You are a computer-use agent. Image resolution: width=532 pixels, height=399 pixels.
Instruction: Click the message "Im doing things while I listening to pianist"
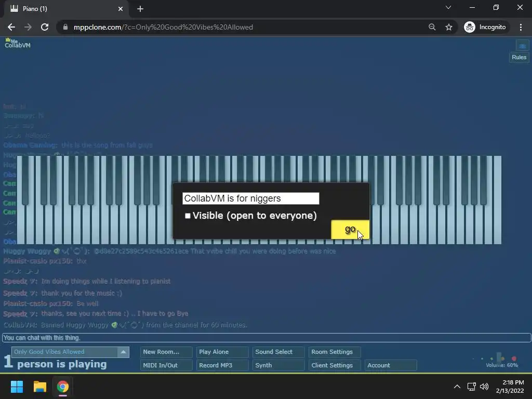(x=105, y=281)
